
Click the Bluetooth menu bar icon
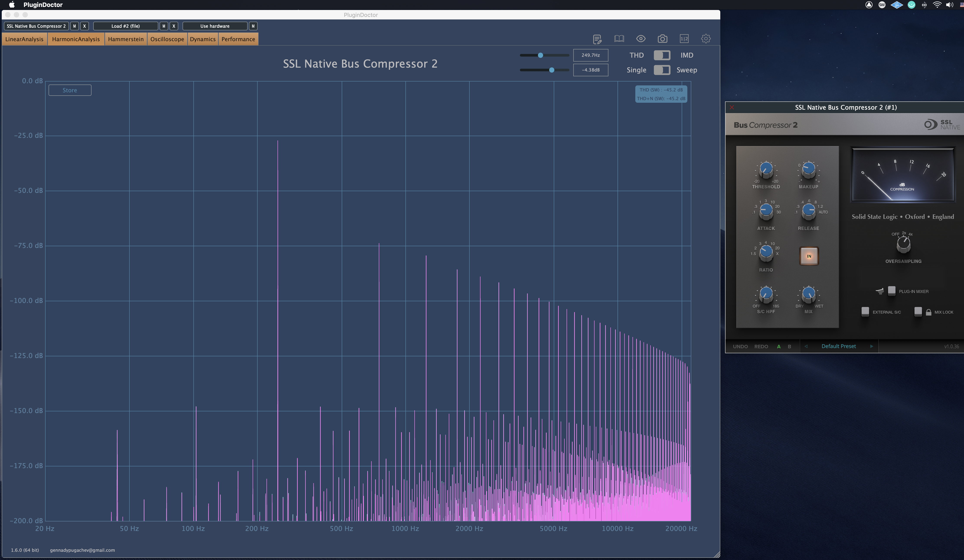[924, 5]
